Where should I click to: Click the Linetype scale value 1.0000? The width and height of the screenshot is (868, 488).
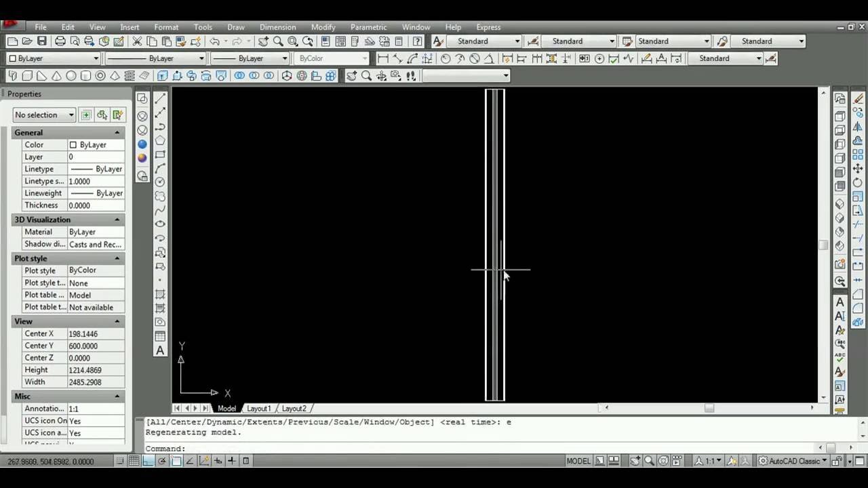(96, 182)
